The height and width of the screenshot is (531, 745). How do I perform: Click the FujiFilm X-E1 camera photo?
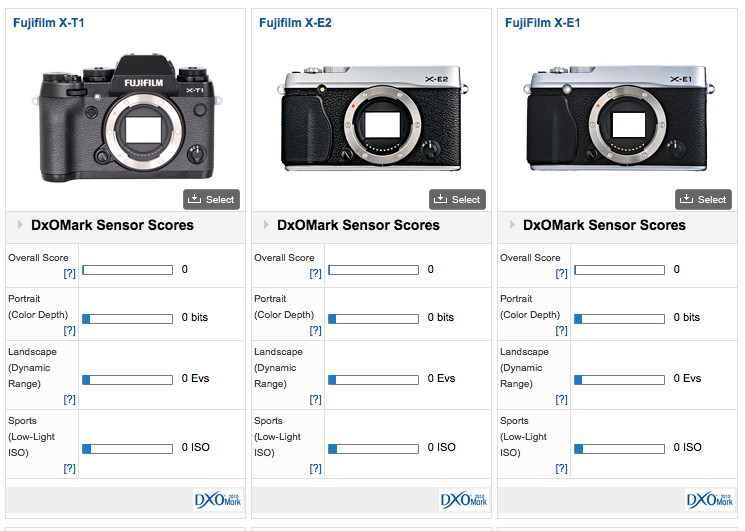click(x=619, y=119)
